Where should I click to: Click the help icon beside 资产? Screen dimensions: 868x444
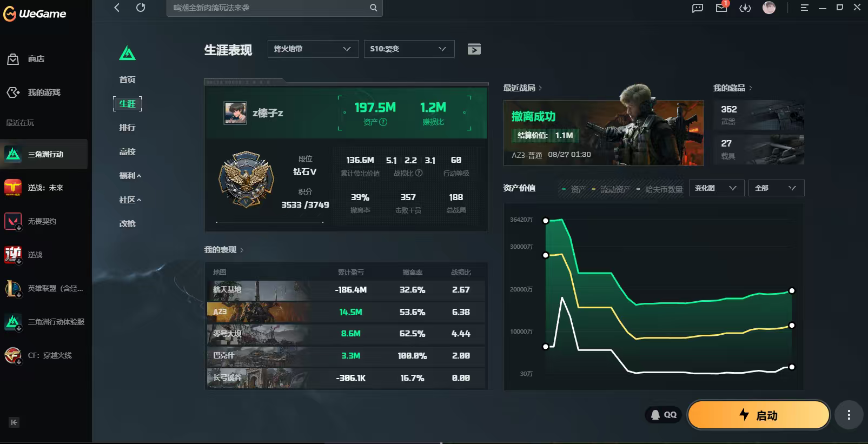pyautogui.click(x=383, y=122)
